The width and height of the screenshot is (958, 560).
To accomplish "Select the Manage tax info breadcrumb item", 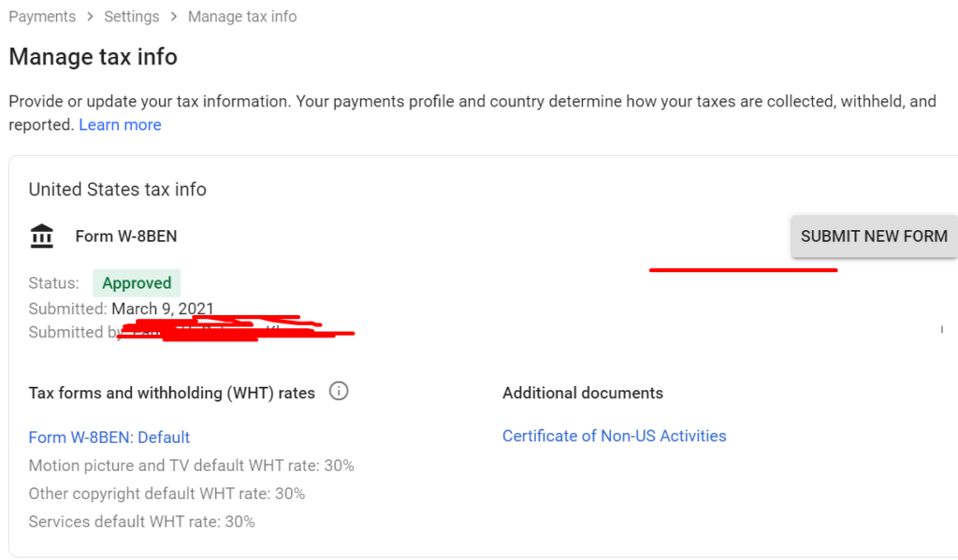I will [x=242, y=17].
